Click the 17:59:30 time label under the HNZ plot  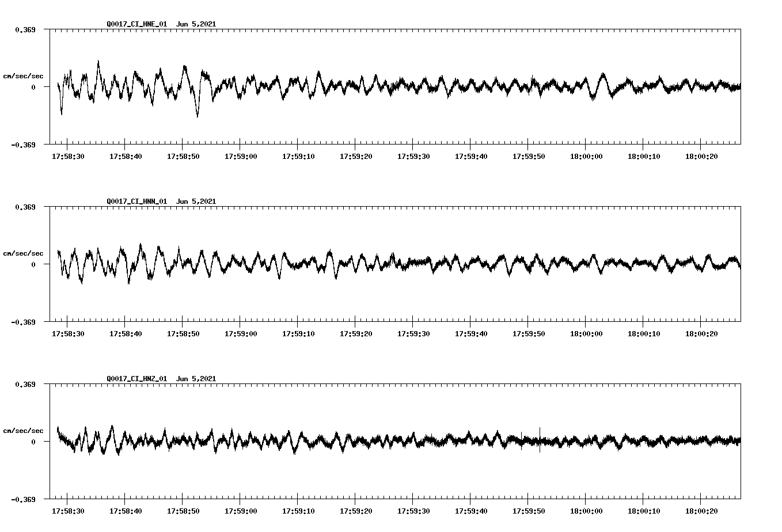pyautogui.click(x=413, y=511)
